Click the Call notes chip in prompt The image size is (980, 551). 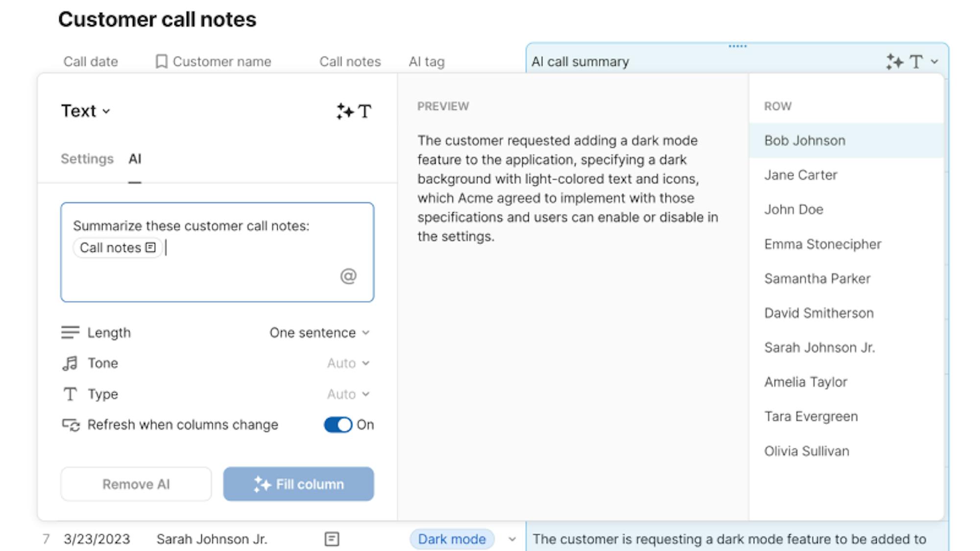[117, 248]
